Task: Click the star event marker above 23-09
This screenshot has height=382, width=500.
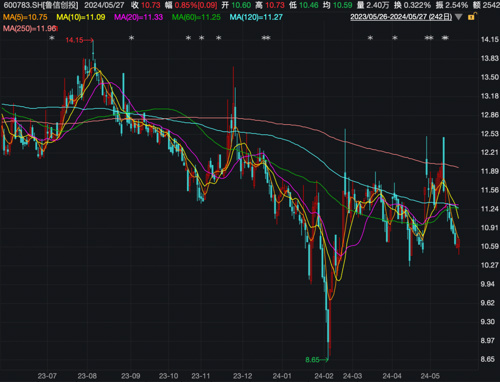Action: 132,38
